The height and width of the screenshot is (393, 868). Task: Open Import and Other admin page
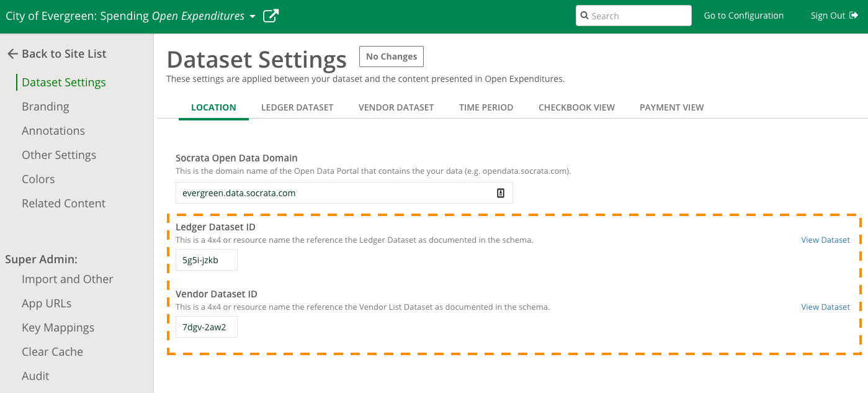click(x=68, y=279)
